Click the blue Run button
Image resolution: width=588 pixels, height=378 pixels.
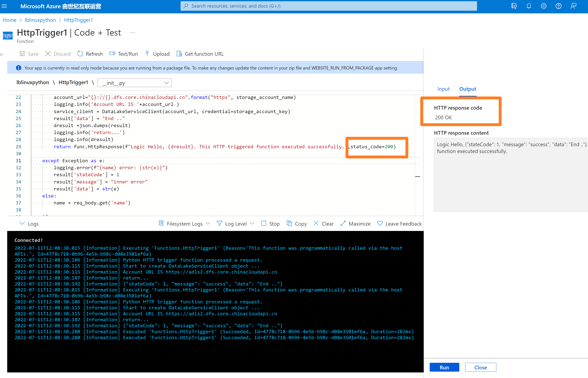tap(444, 367)
